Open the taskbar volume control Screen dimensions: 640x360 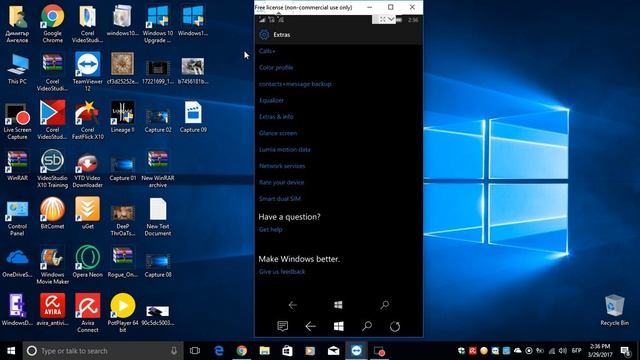point(563,351)
